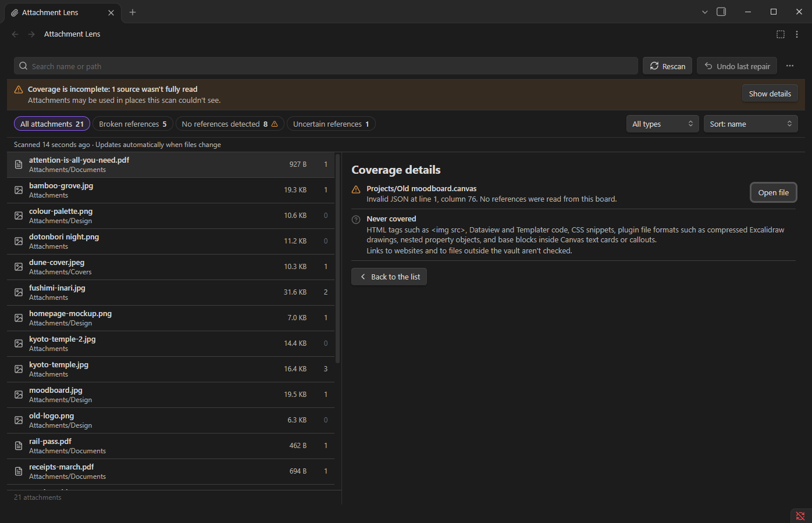Screen dimensions: 812x523
Task: Navigate back with the left arrow
Action: coord(15,34)
